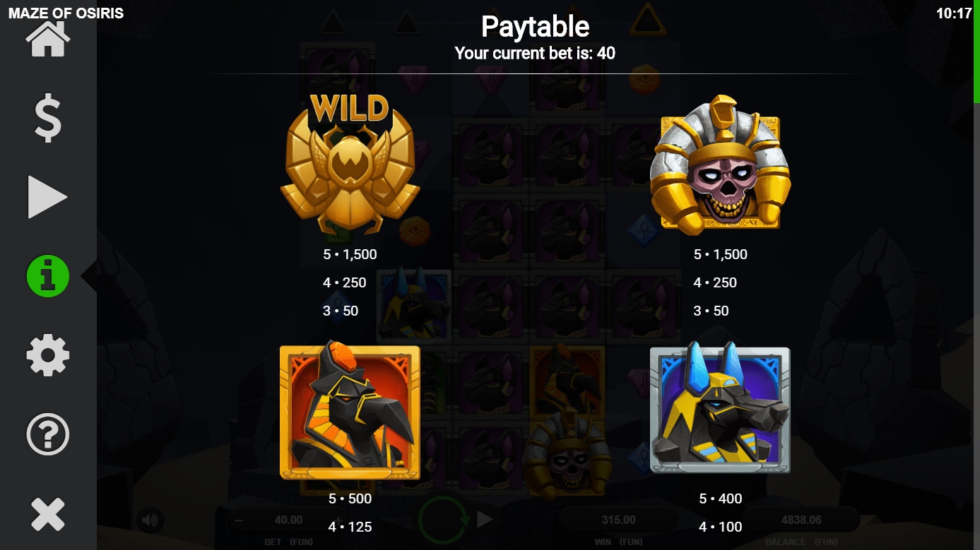Click the 4838.06 balance display

(x=801, y=520)
